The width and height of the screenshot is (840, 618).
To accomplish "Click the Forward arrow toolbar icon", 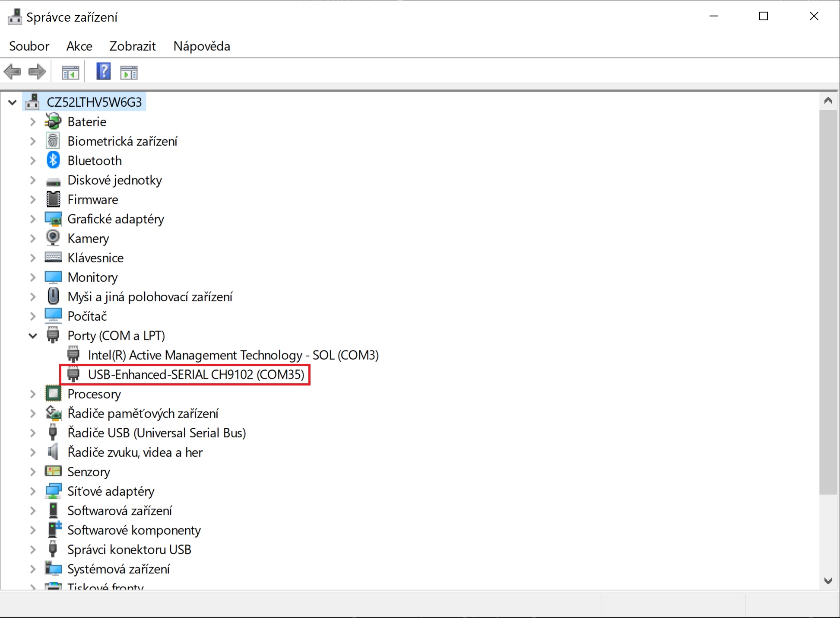I will [37, 72].
